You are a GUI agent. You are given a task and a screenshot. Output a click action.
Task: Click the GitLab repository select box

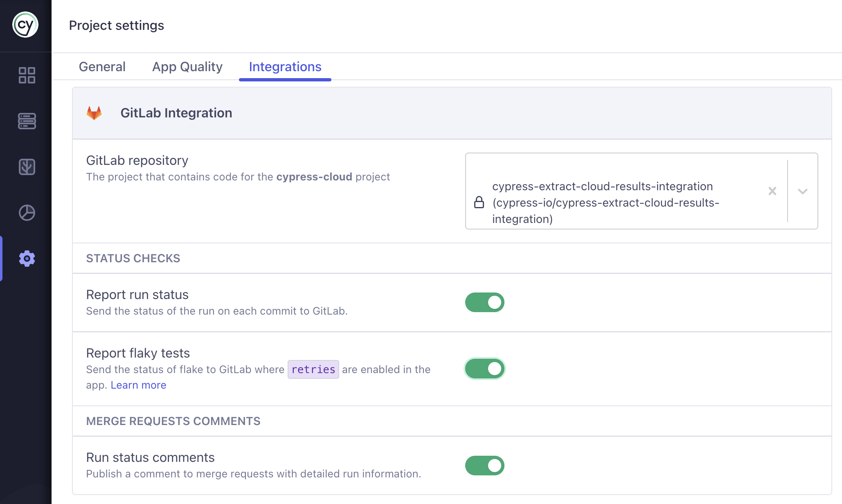pyautogui.click(x=642, y=191)
